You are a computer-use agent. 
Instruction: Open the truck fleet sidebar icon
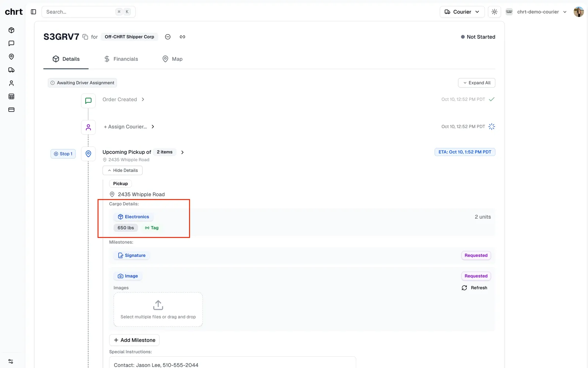[x=11, y=70]
